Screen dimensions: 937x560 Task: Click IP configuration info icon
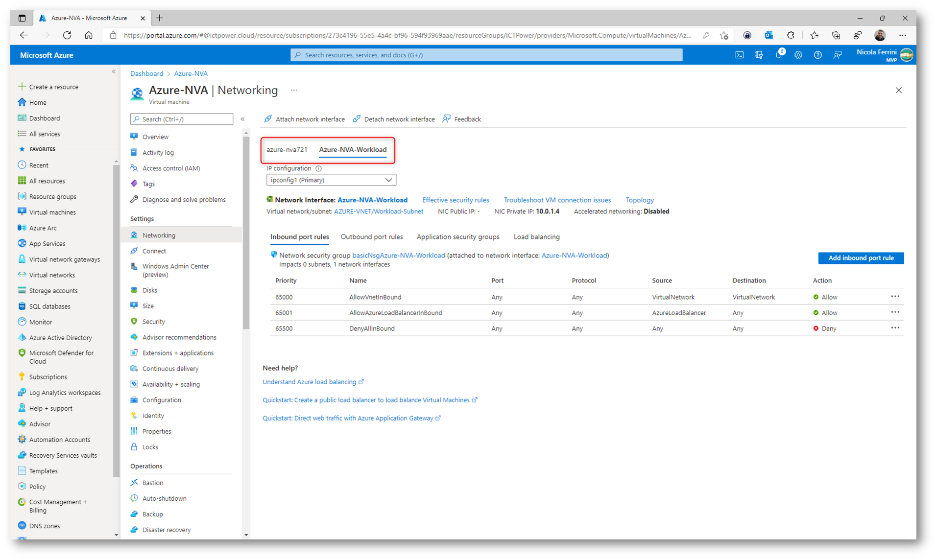pos(318,168)
